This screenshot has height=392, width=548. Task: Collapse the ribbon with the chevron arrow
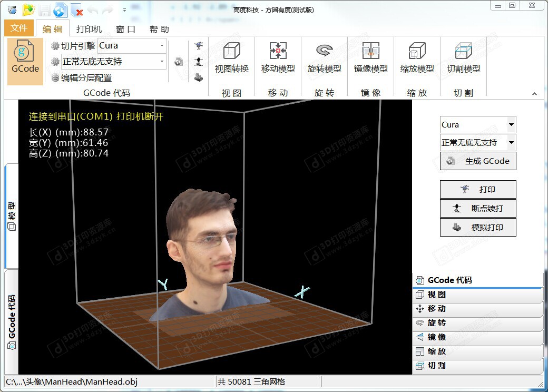coord(534,94)
